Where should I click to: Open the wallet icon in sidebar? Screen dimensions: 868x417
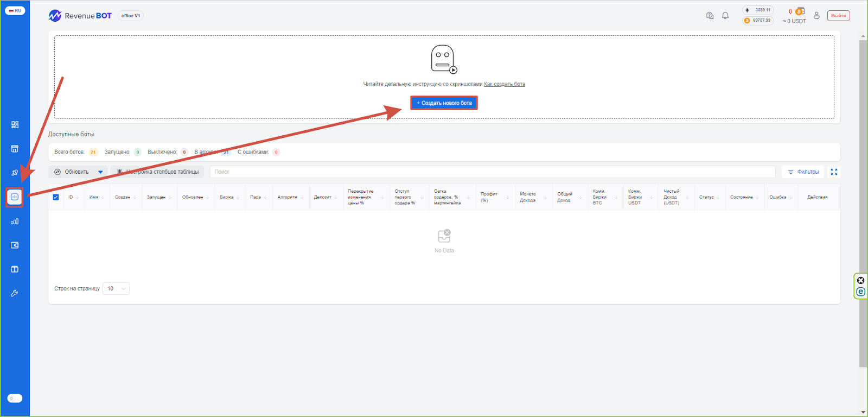click(15, 245)
